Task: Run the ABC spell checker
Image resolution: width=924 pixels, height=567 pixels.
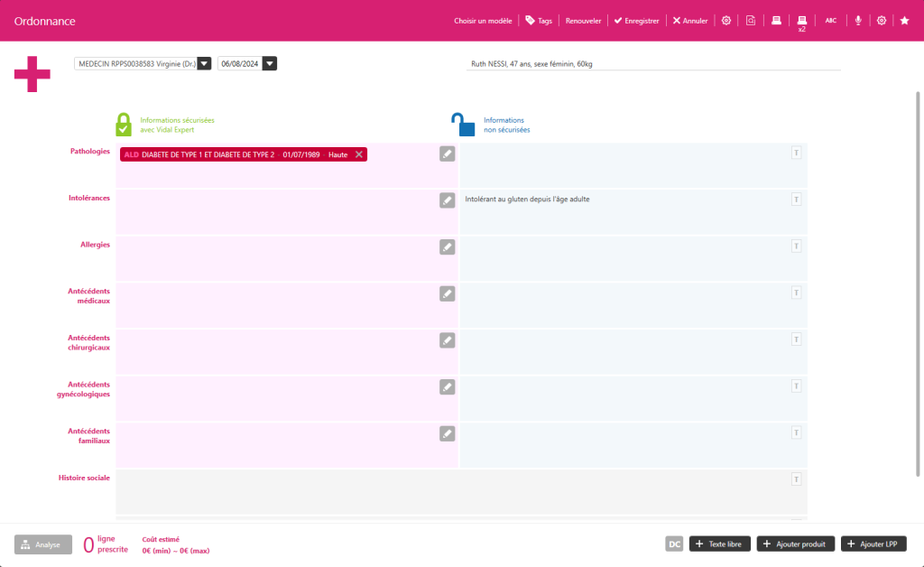Action: tap(830, 19)
